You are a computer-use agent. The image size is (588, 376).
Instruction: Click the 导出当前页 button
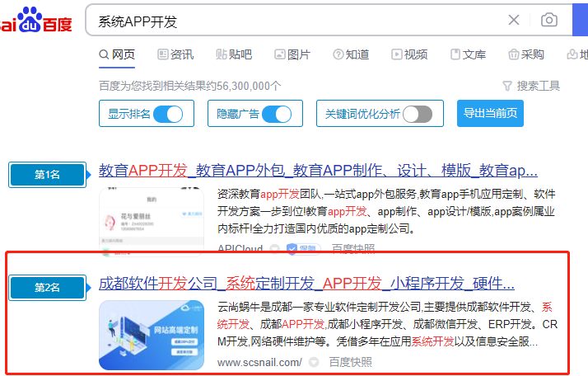(x=490, y=114)
